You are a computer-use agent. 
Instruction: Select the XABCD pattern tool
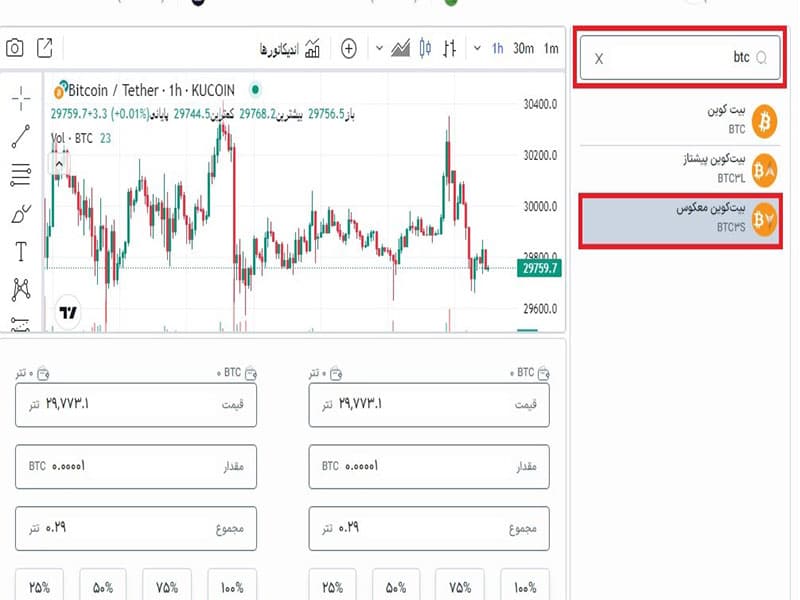(21, 289)
